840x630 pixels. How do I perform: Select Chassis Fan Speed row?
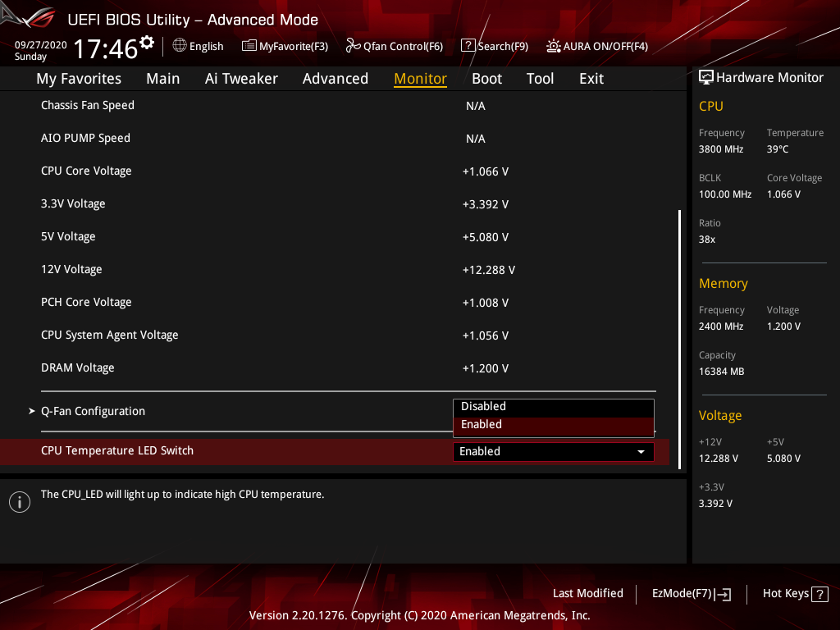335,106
